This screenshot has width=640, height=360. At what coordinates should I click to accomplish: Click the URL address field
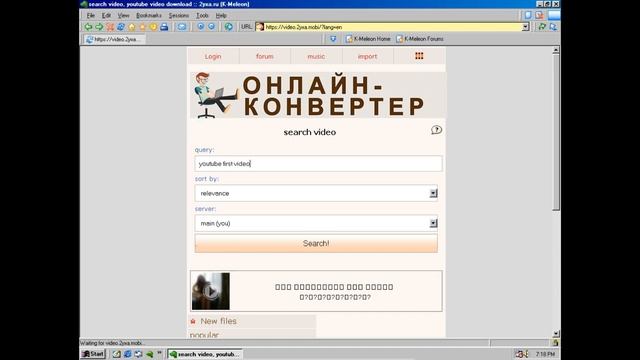coord(393,27)
